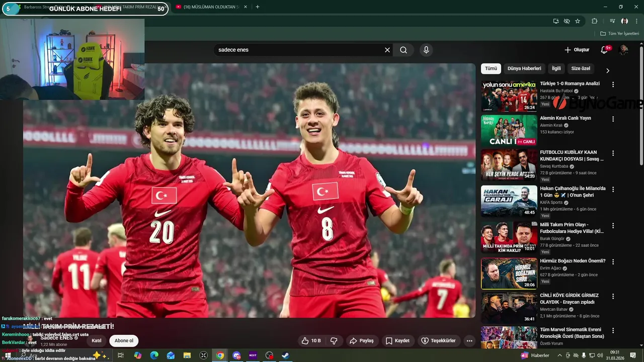
Task: Open options for Hakan Çalhanoğlu video
Action: (x=613, y=190)
